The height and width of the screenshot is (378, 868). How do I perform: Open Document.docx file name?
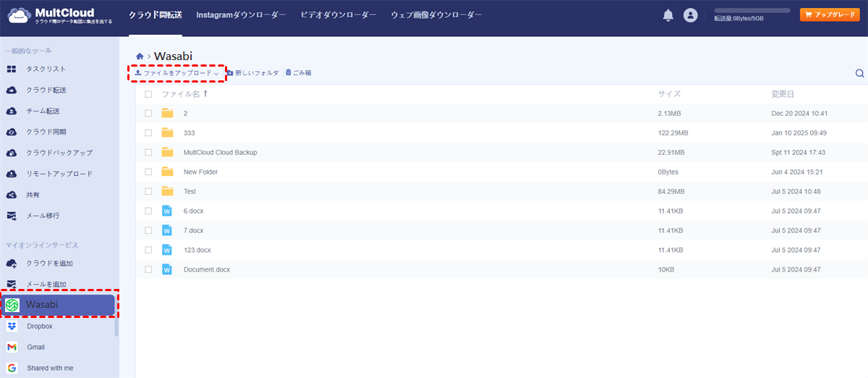coord(207,269)
